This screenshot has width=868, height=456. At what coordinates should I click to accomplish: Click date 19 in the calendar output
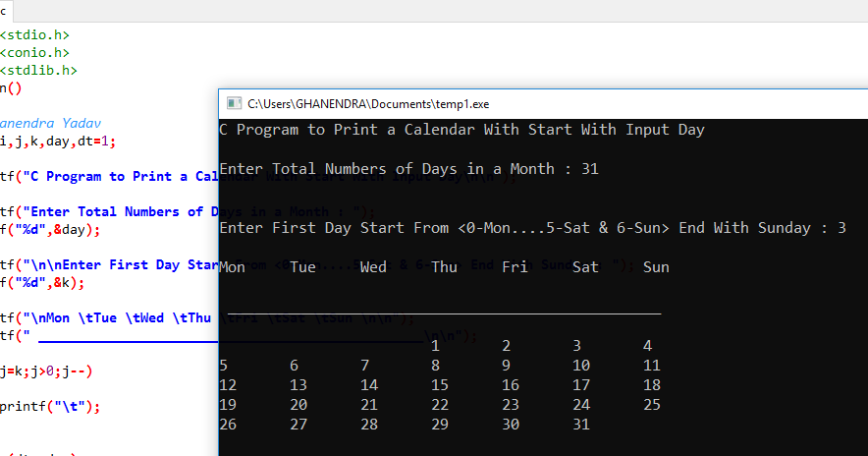click(228, 405)
